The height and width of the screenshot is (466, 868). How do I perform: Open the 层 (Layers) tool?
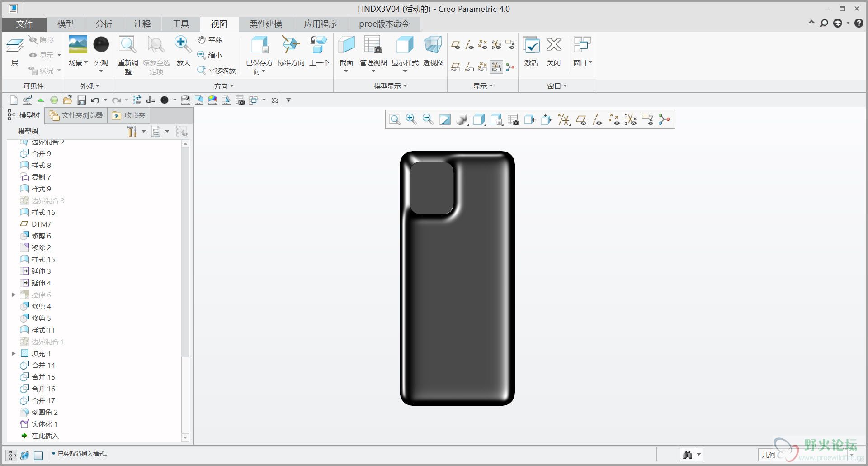click(14, 51)
